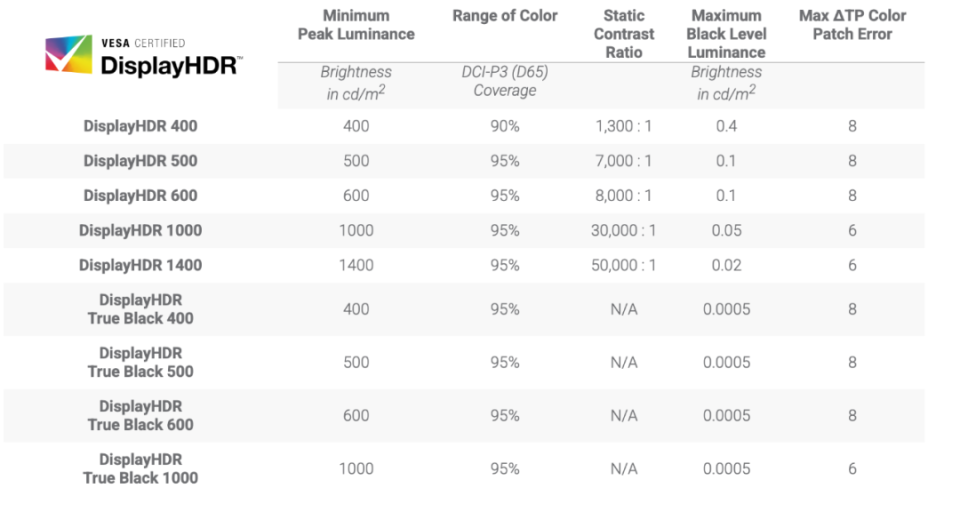Click the DCI-P3 (D65) Coverage subheader

[x=505, y=81]
